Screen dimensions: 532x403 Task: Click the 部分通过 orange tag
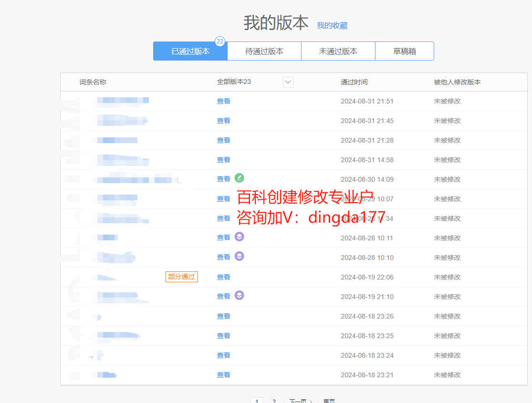click(181, 277)
